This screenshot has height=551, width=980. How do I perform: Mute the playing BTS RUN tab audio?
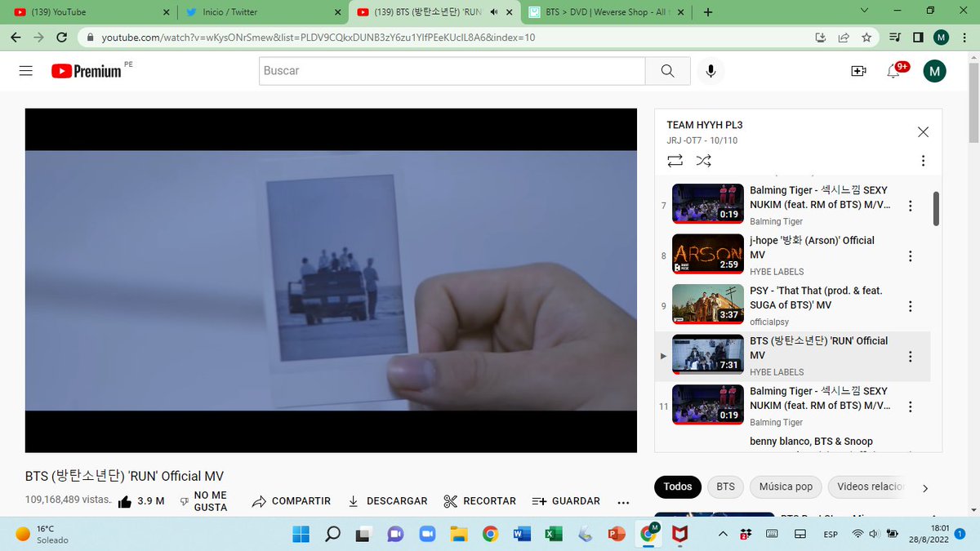pyautogui.click(x=494, y=12)
